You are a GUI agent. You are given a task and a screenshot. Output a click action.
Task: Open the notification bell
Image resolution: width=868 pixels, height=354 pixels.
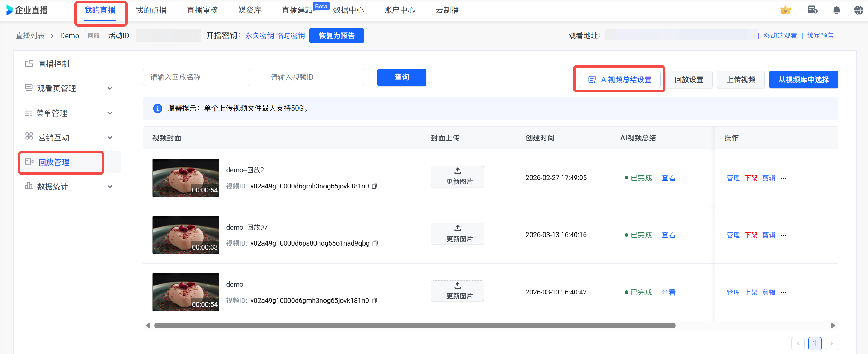point(836,10)
